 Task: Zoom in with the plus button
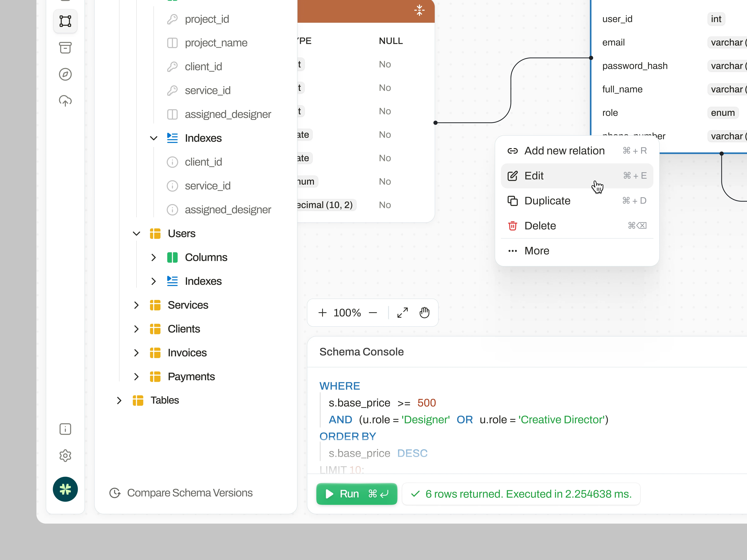pos(322,313)
